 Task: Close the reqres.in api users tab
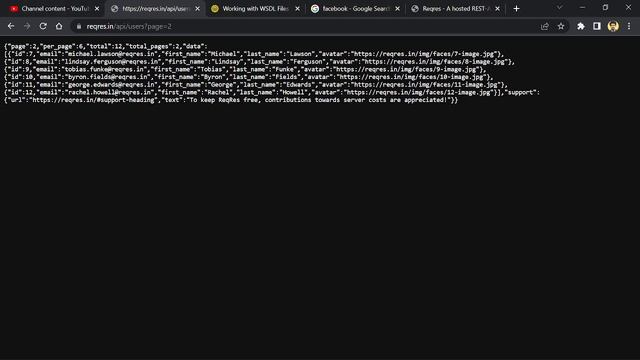198,9
